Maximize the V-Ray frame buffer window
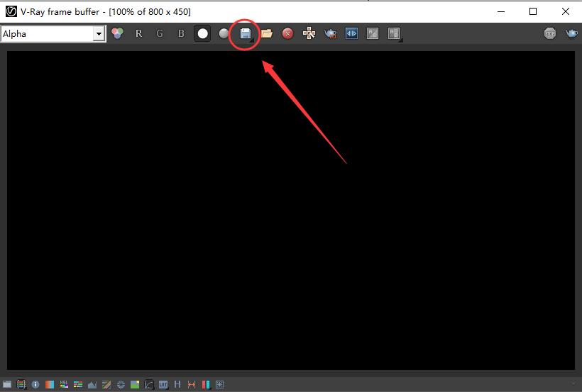This screenshot has width=582, height=392. 533,11
